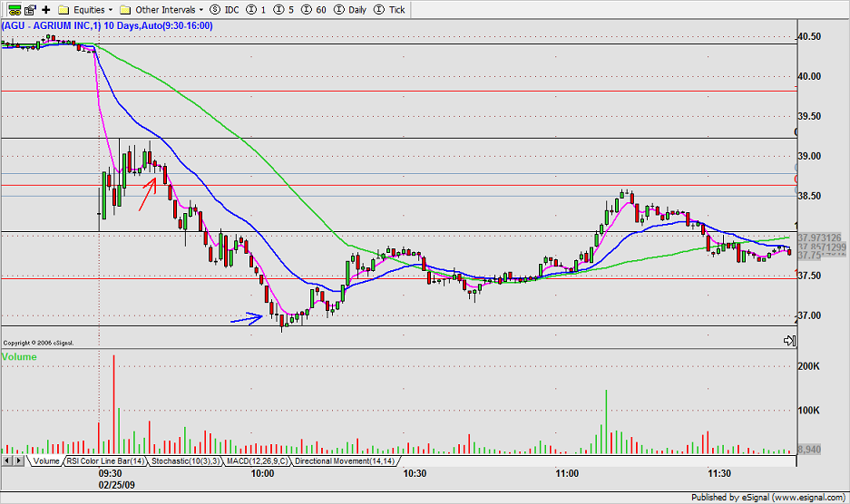Click the 39.00 price axis label
This screenshot has width=850, height=504.
pos(809,156)
